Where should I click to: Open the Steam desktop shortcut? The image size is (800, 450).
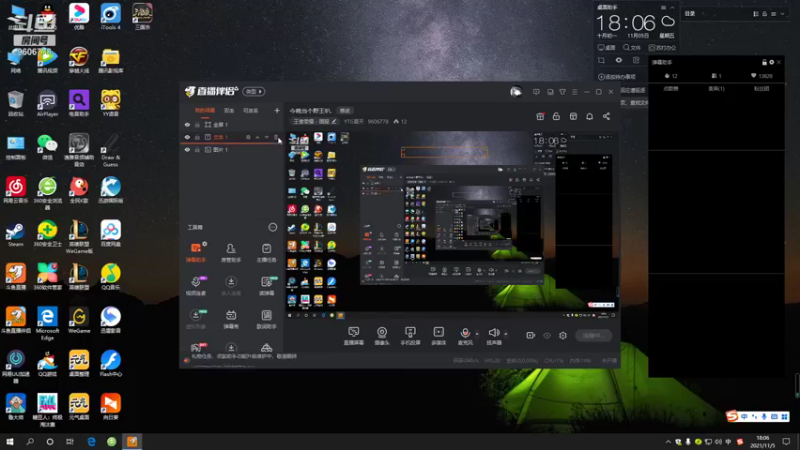(x=15, y=234)
